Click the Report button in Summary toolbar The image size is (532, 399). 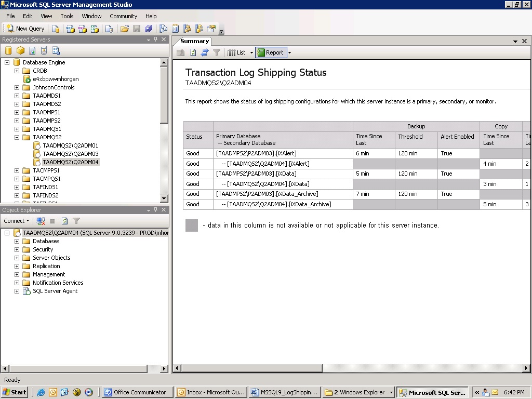click(x=271, y=52)
